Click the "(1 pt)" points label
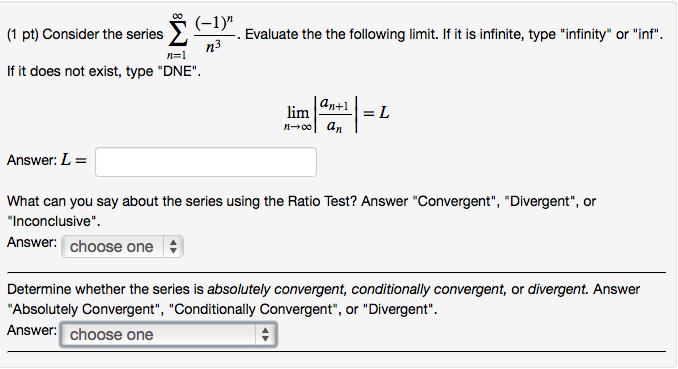The height and width of the screenshot is (369, 678). click(x=23, y=34)
